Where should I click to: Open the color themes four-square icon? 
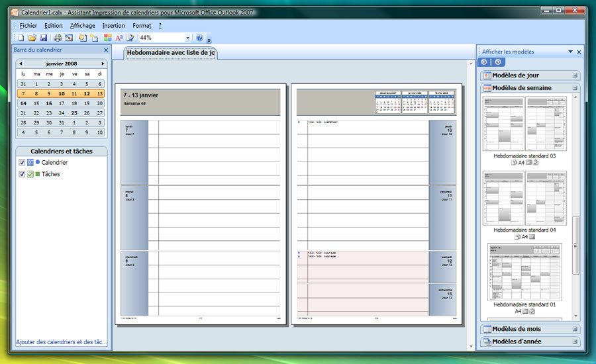pyautogui.click(x=108, y=38)
